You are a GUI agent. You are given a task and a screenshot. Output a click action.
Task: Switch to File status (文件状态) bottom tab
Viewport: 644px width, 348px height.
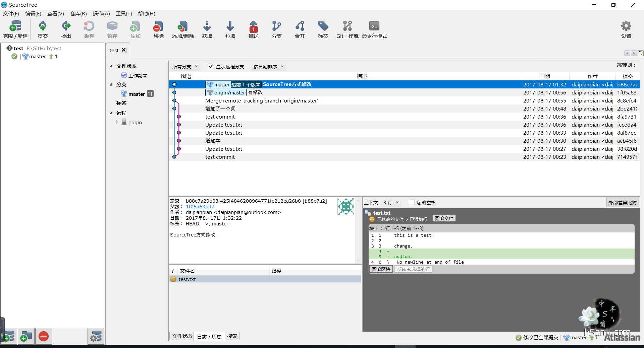pos(182,336)
